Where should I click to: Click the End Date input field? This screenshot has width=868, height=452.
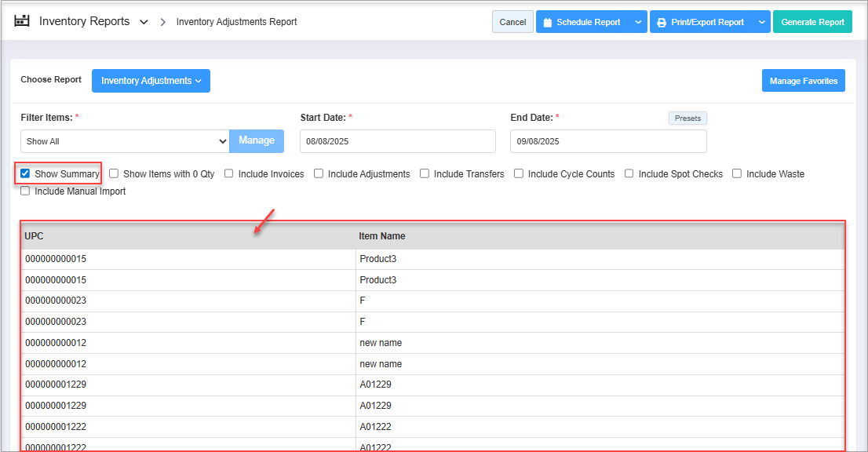point(607,141)
